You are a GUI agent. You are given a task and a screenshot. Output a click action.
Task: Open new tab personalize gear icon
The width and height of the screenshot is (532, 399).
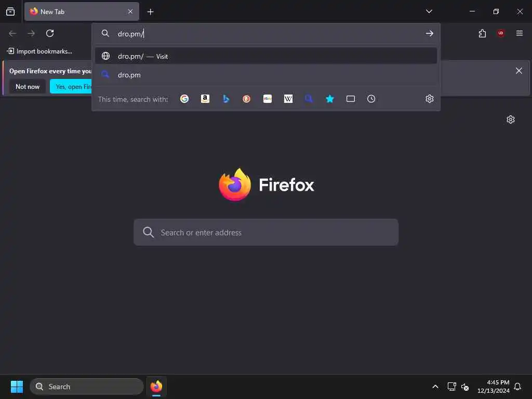(510, 119)
